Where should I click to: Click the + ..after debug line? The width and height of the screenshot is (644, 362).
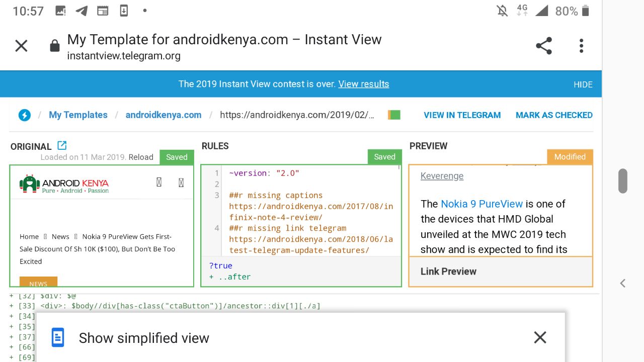(229, 277)
